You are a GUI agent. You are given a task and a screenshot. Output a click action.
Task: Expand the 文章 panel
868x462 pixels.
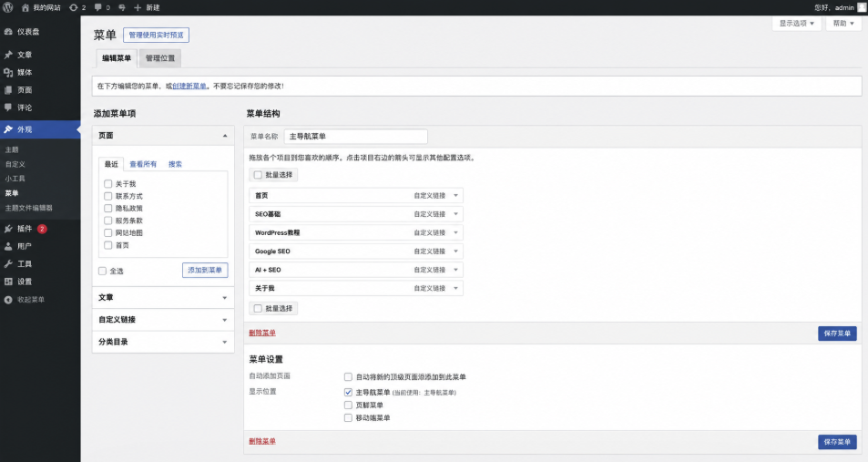tap(163, 297)
